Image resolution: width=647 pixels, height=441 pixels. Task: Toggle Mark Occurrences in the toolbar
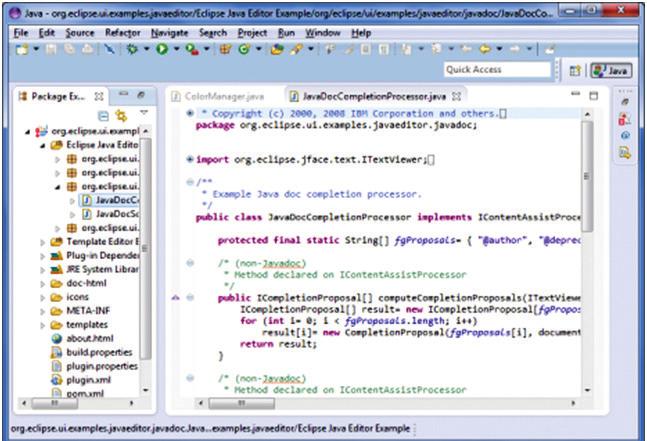349,50
